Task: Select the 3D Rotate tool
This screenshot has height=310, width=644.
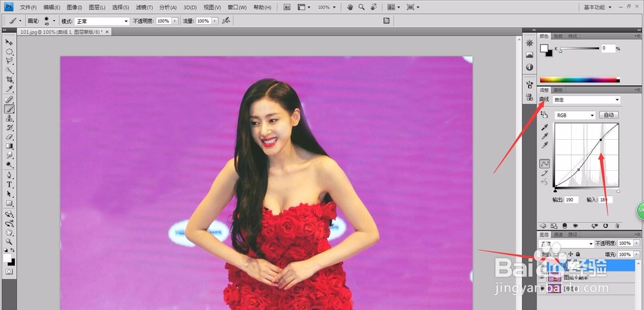Action: [9, 214]
